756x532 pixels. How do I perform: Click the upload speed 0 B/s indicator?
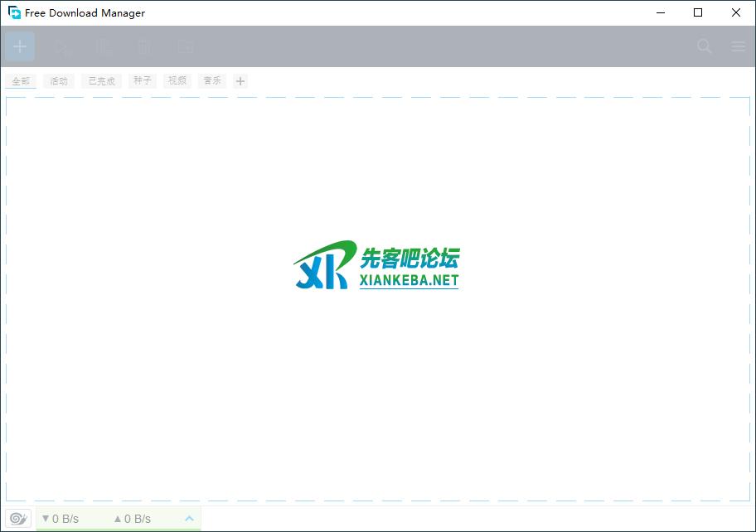click(x=133, y=519)
